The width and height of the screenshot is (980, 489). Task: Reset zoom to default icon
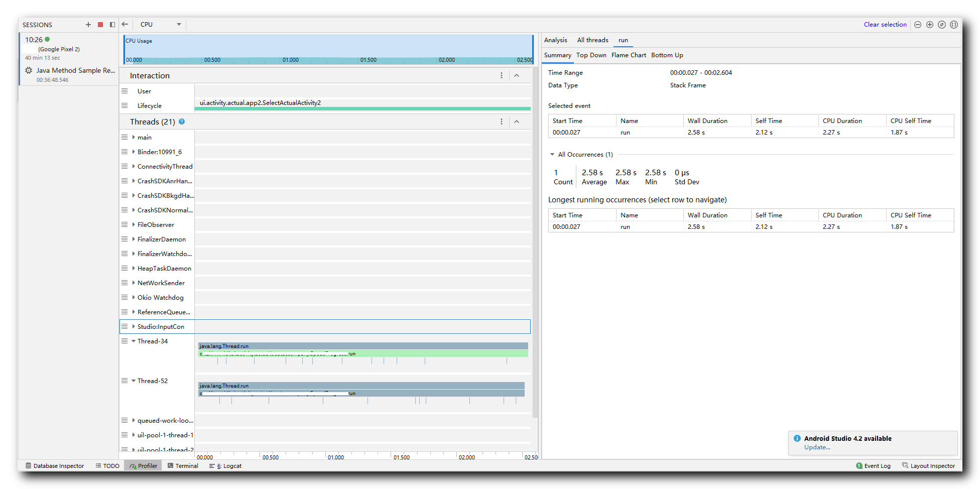coord(942,25)
